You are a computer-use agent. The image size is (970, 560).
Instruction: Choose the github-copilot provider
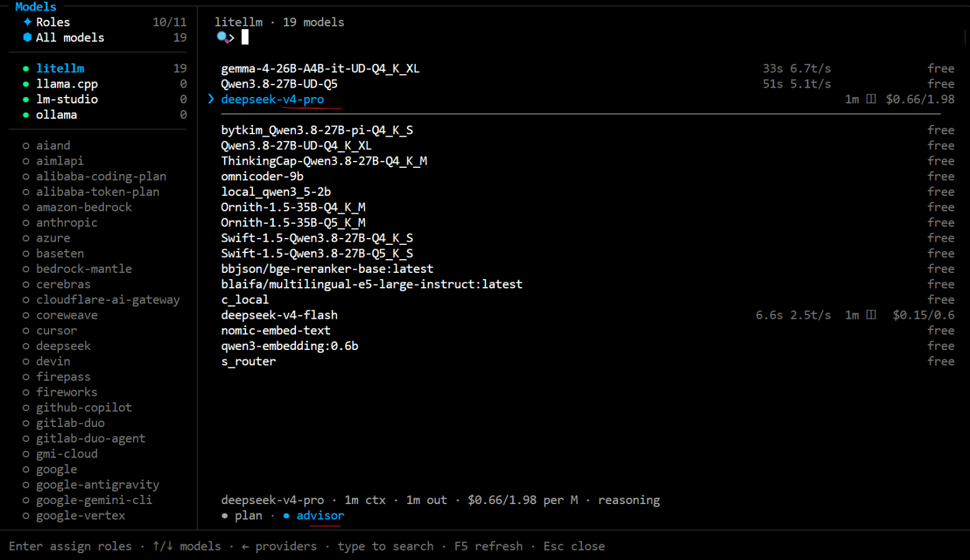84,408
